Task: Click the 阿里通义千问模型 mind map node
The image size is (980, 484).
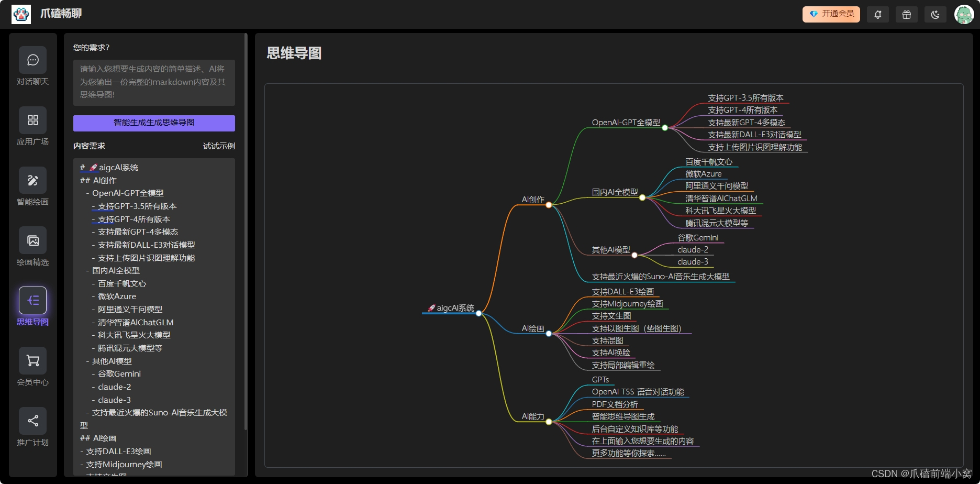Action: [717, 186]
